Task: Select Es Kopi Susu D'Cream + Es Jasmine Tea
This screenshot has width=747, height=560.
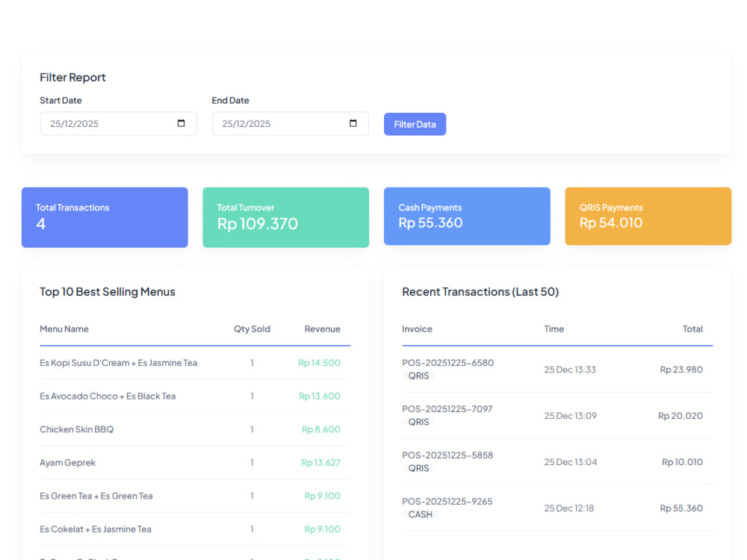Action: pyautogui.click(x=119, y=363)
